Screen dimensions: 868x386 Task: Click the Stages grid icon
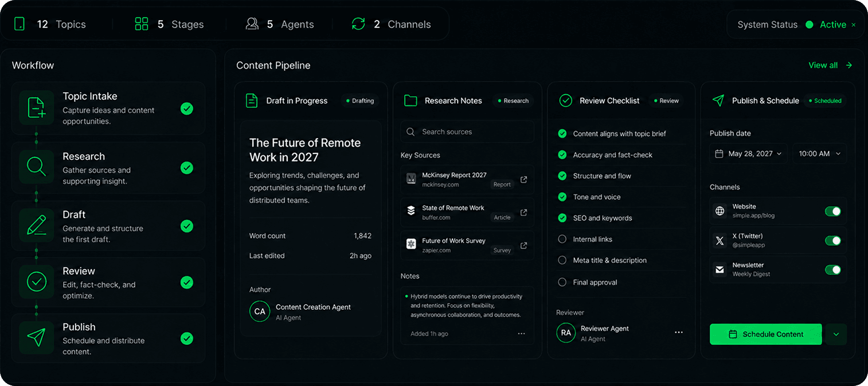click(x=141, y=24)
